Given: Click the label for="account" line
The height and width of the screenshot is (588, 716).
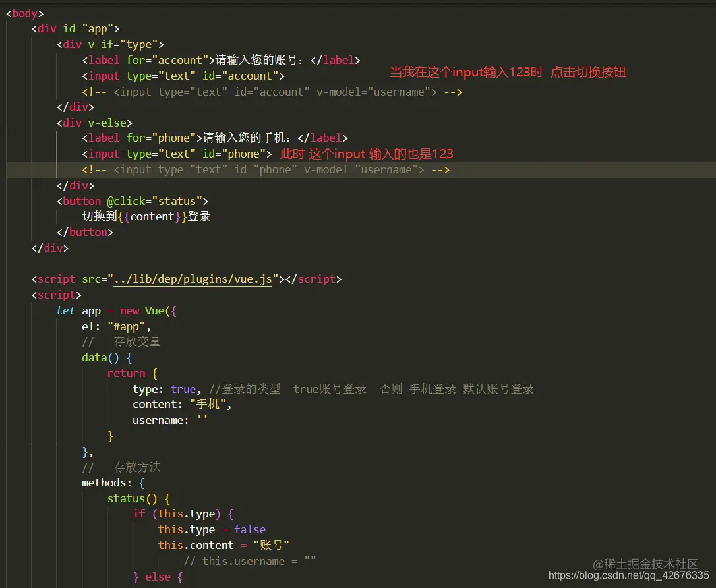Looking at the screenshot, I should pos(222,60).
